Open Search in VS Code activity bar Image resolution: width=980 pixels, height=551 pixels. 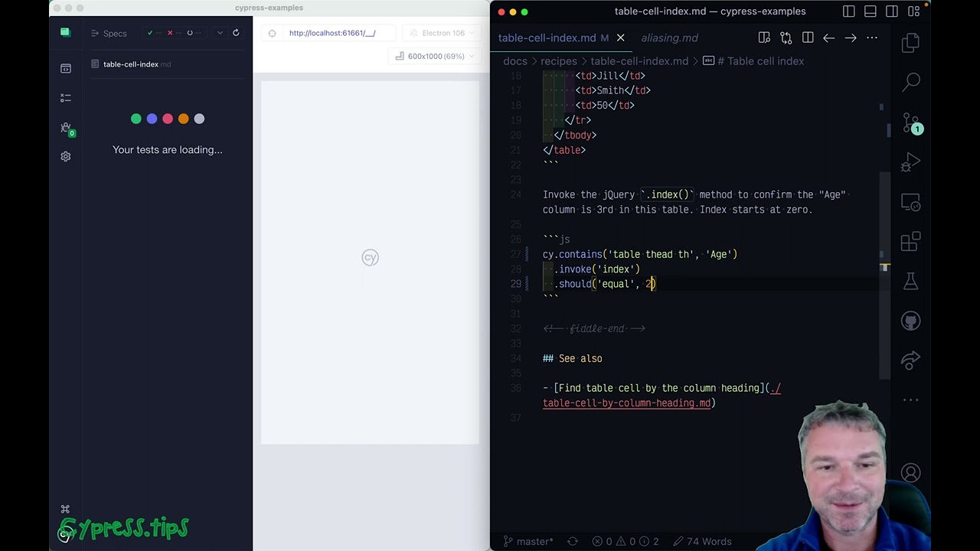[x=910, y=82]
